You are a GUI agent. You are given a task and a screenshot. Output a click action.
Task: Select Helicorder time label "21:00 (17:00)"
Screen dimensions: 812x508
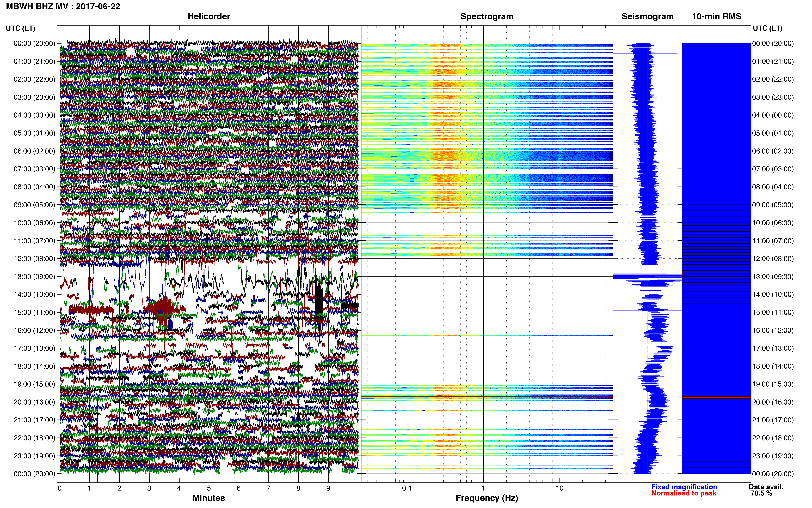34,420
